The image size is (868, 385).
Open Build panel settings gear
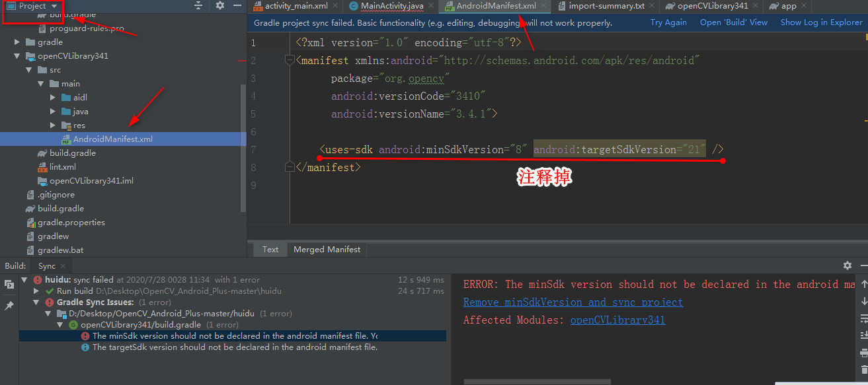tap(847, 264)
